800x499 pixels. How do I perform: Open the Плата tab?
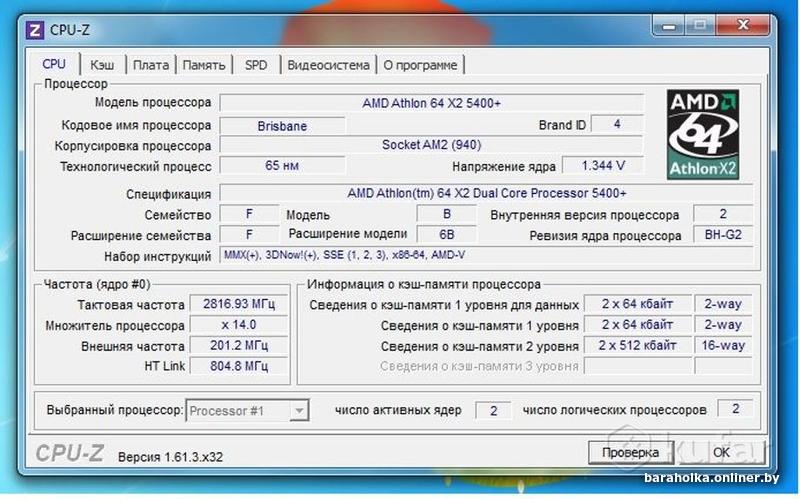151,65
